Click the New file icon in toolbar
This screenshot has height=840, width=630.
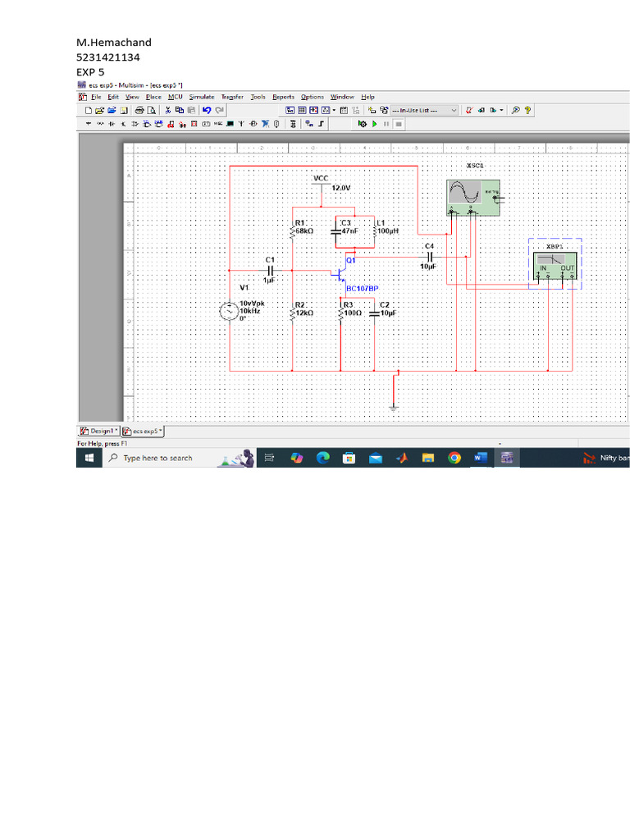click(89, 110)
